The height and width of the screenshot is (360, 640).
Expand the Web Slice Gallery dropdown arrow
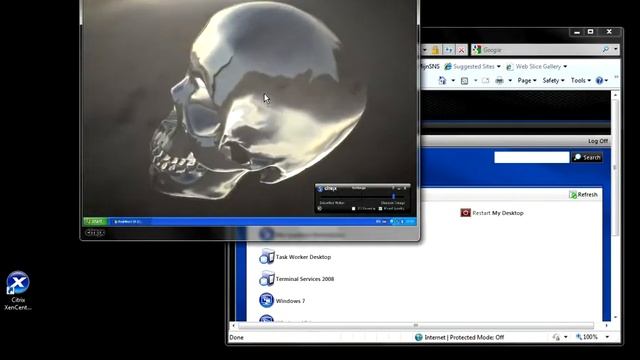click(x=565, y=66)
